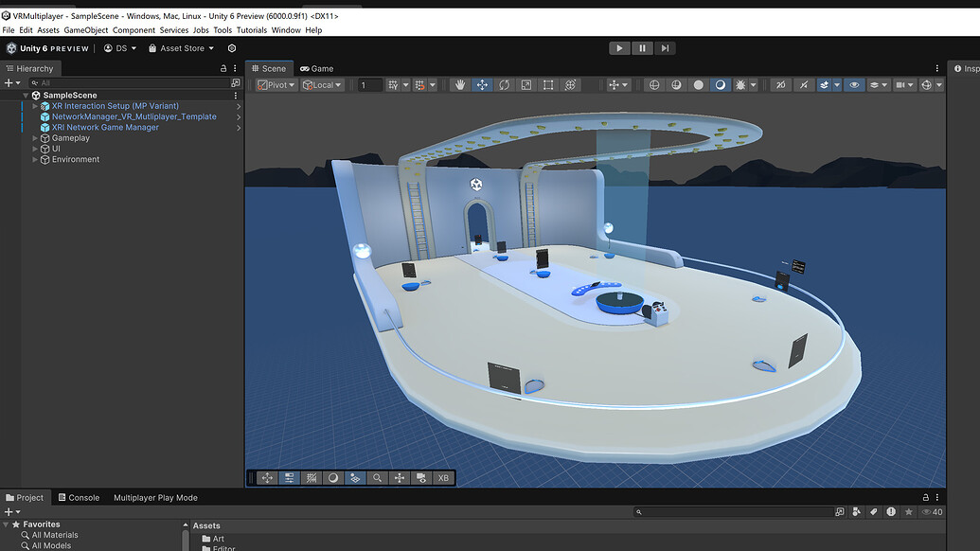Click the Play button
Viewport: 980px width, 551px height.
click(x=618, y=47)
